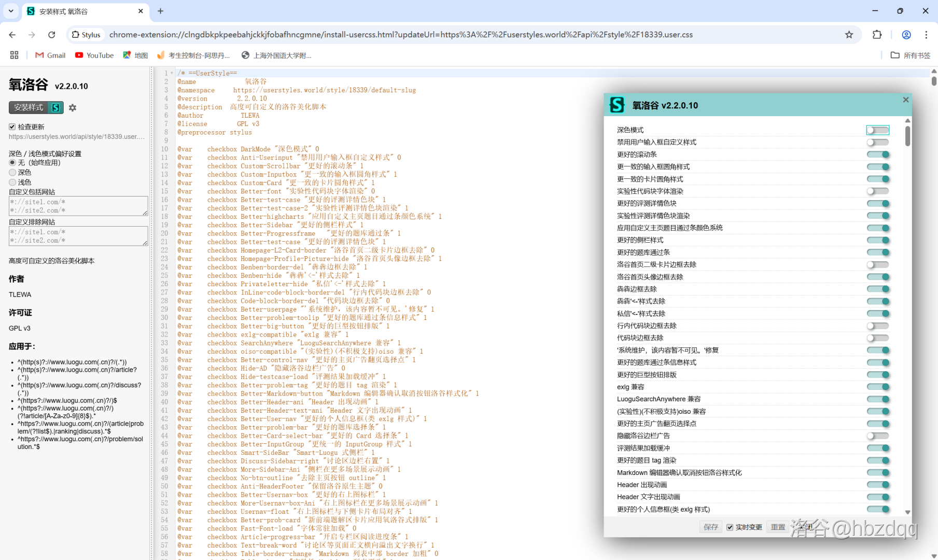Open the style settings gear icon
The image size is (938, 560).
73,108
